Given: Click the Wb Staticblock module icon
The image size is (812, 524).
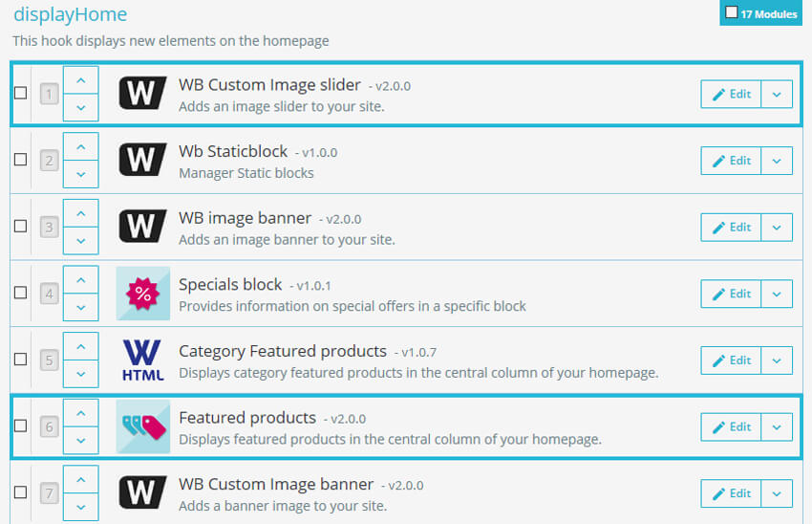Looking at the screenshot, I should pos(142,161).
